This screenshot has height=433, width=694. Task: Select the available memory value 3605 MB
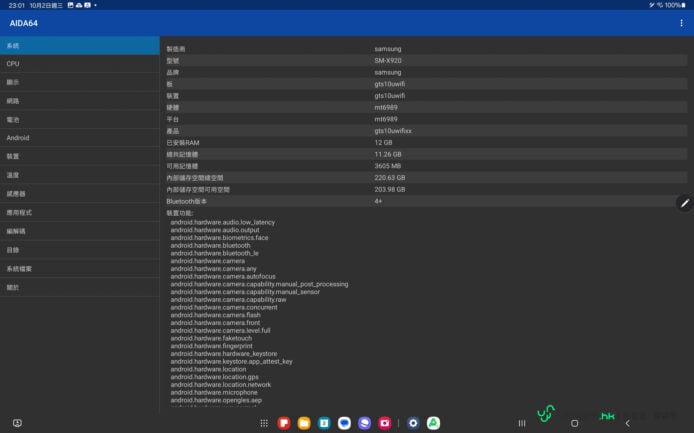[387, 166]
